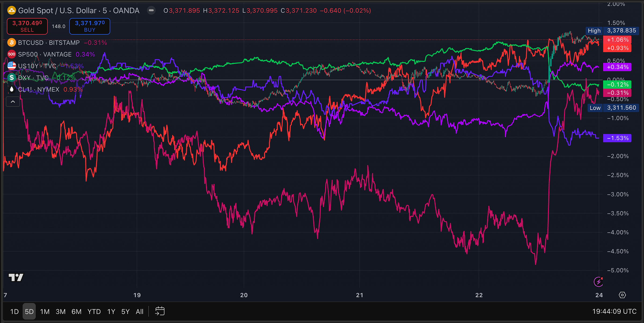Click the SP500 red logo icon

point(12,54)
